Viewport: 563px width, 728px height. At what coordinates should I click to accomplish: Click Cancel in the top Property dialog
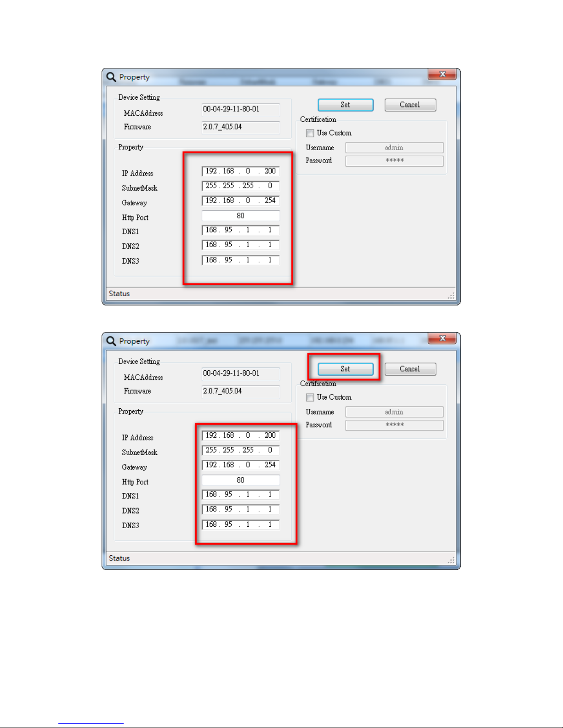tap(410, 105)
